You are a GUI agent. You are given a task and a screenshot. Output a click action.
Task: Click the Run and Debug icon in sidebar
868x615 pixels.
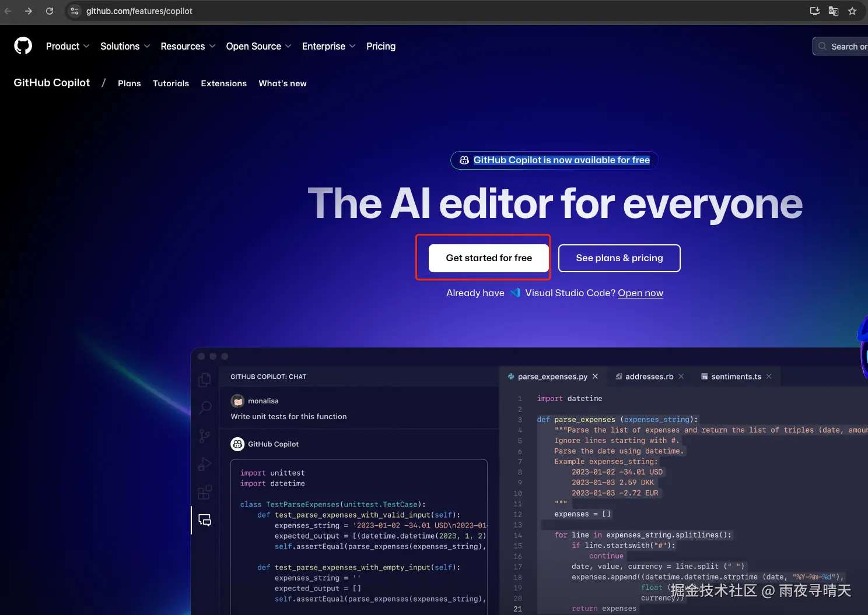tap(205, 464)
